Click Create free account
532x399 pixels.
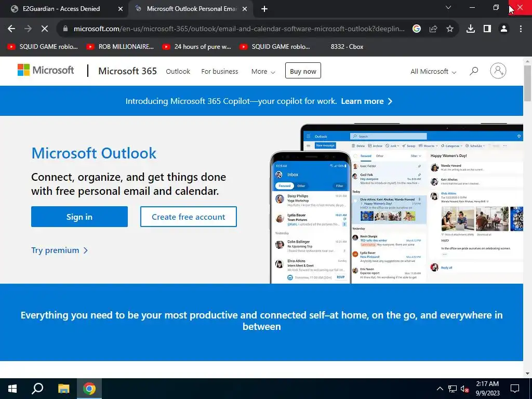[x=188, y=217]
